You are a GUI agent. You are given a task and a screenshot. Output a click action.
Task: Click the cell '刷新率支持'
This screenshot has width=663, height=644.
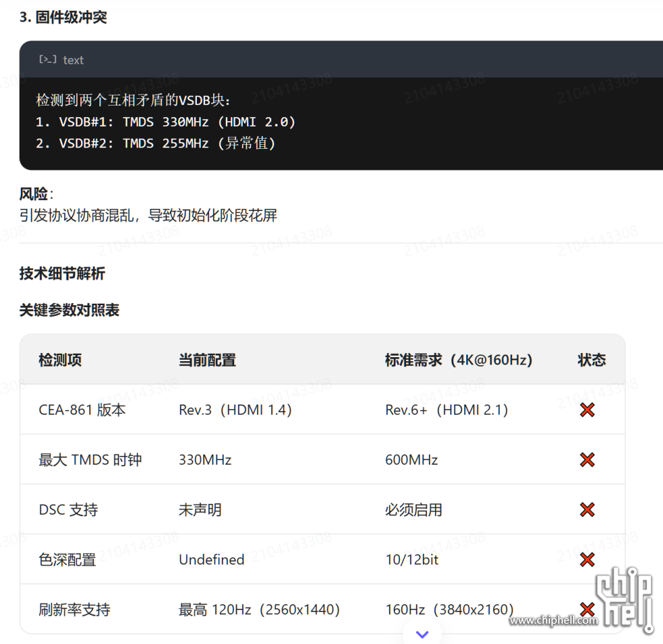point(74,609)
